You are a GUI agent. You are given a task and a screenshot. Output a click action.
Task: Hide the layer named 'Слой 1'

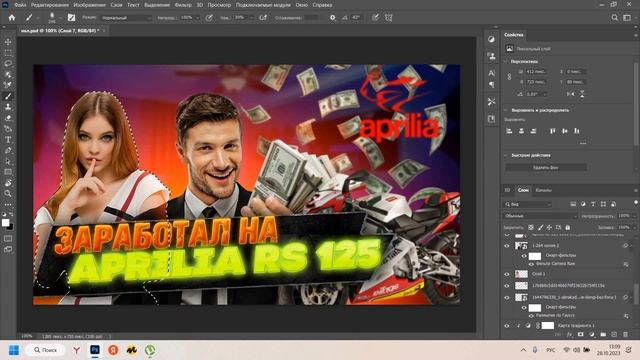[507, 274]
